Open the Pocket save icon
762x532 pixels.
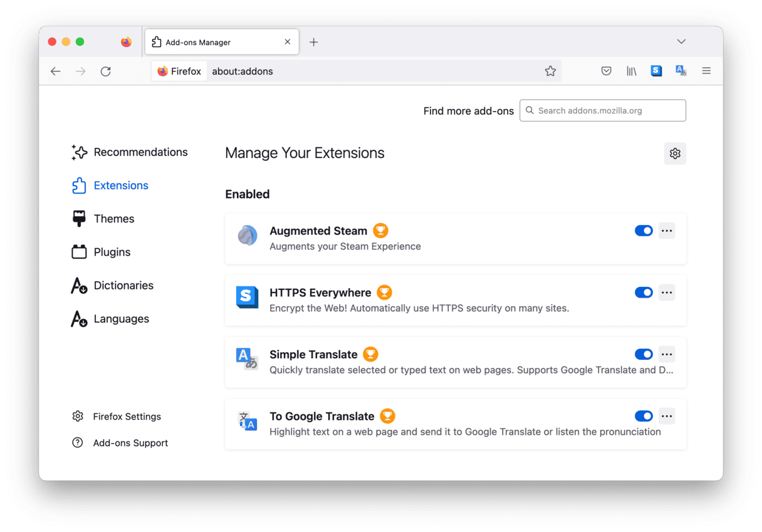coord(606,71)
